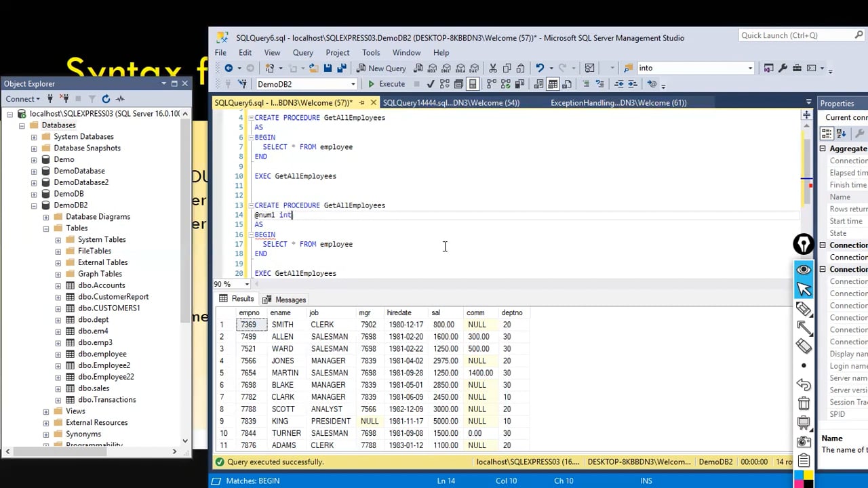Click the sal cell 2975.00

coord(444,361)
